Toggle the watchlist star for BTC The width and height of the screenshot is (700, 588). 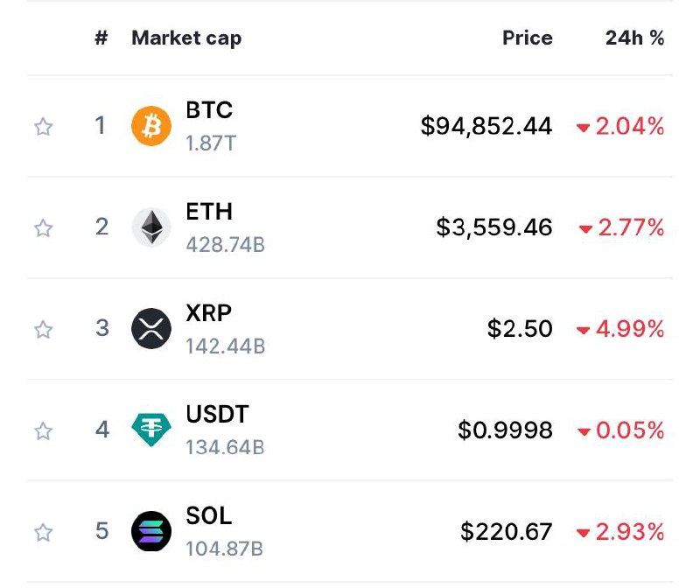tap(43, 126)
